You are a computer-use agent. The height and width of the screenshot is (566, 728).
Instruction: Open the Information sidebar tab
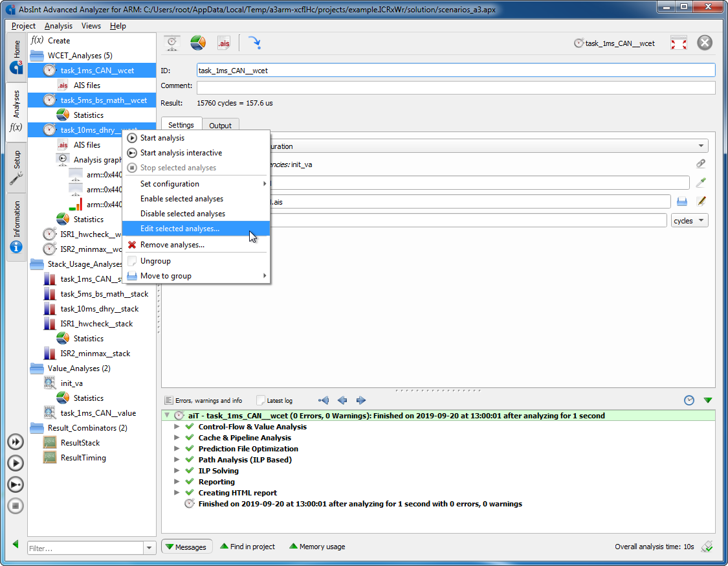click(x=16, y=227)
